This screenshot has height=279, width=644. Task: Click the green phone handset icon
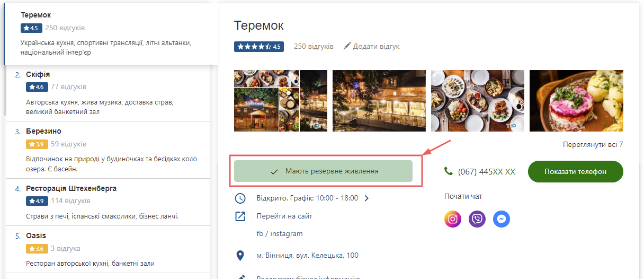(449, 171)
